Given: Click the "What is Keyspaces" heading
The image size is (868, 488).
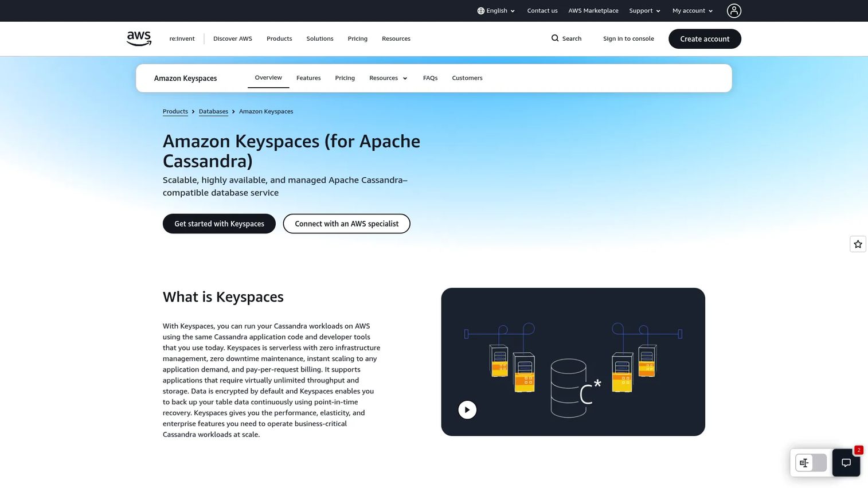Looking at the screenshot, I should click(x=223, y=297).
